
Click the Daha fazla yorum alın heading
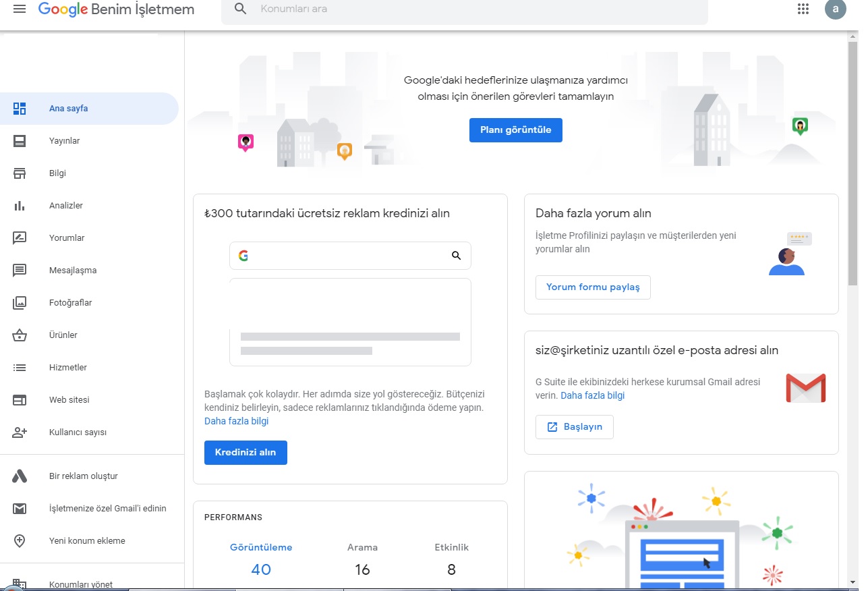point(594,214)
